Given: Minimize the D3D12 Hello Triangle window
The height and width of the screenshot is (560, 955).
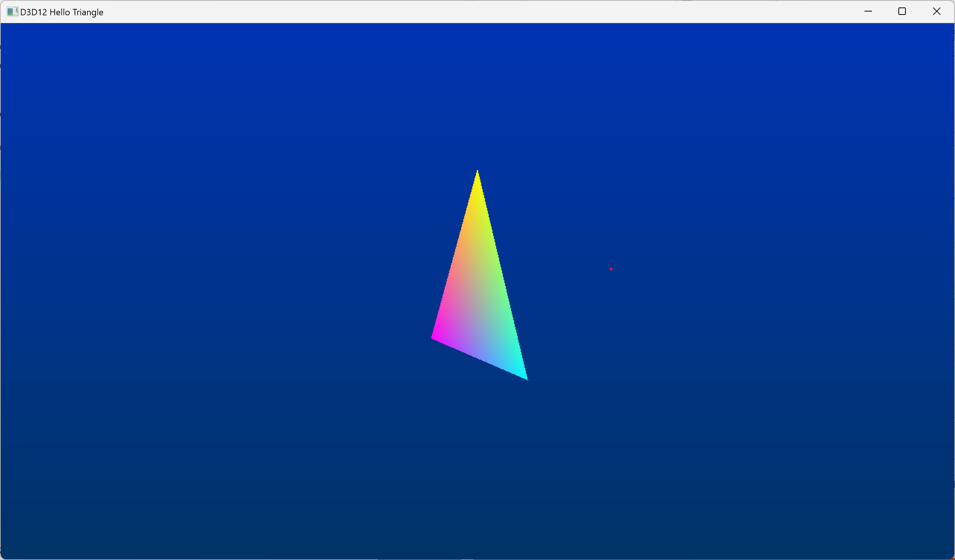Looking at the screenshot, I should [x=868, y=12].
